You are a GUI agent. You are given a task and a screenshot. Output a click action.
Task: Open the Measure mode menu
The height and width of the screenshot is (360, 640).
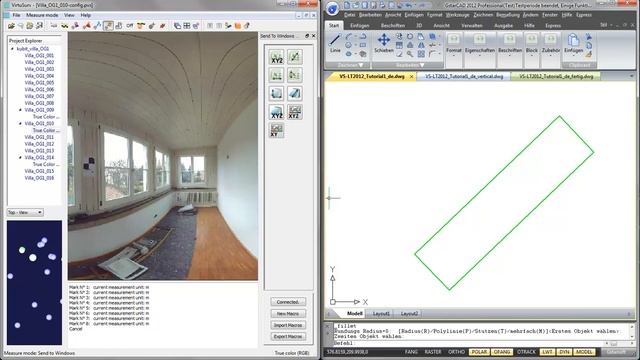pyautogui.click(x=42, y=15)
